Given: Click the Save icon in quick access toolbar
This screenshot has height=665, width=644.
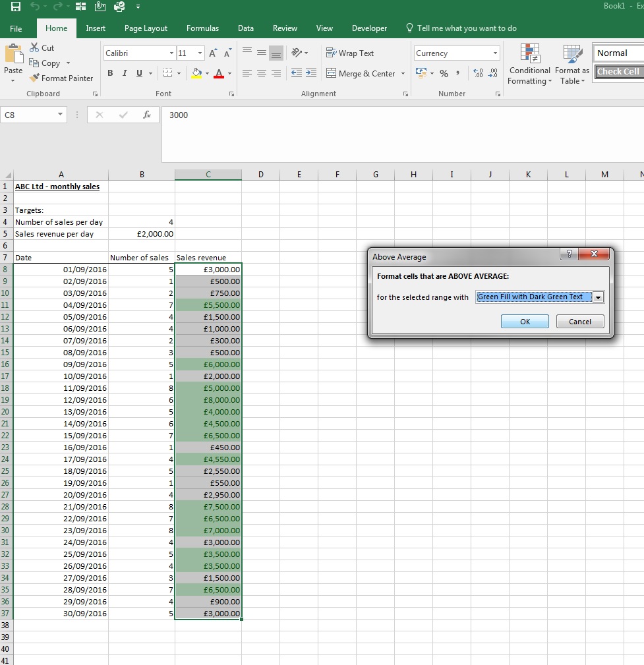Looking at the screenshot, I should 15,7.
